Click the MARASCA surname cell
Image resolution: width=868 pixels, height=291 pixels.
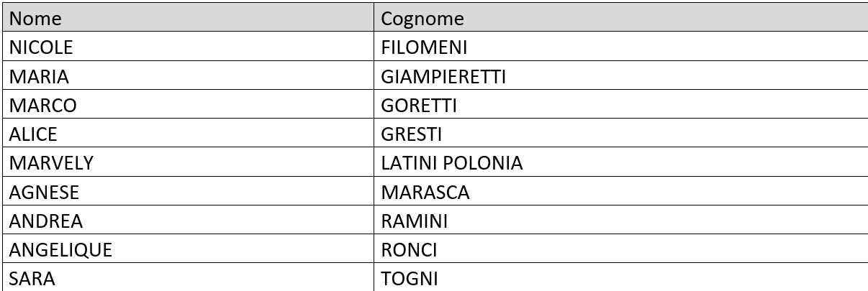coord(425,193)
